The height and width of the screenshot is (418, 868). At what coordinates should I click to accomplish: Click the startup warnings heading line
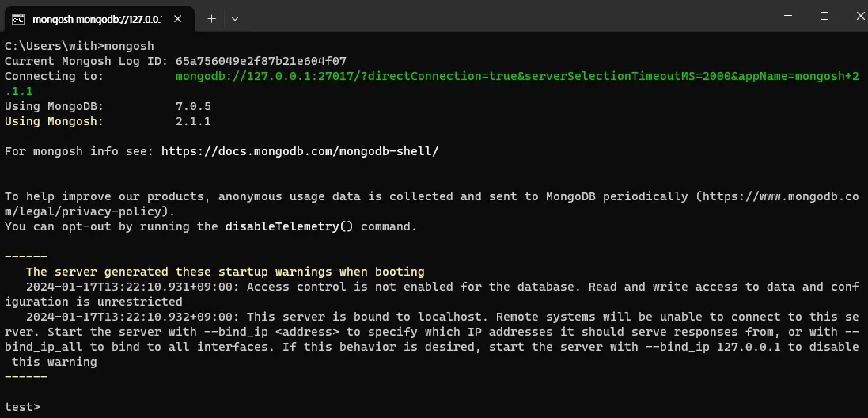tap(225, 272)
